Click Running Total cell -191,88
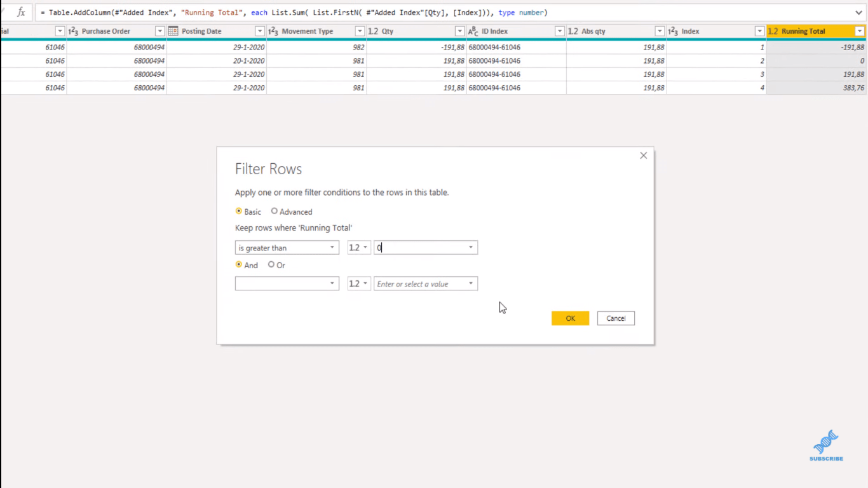This screenshot has width=868, height=488. coord(816,47)
